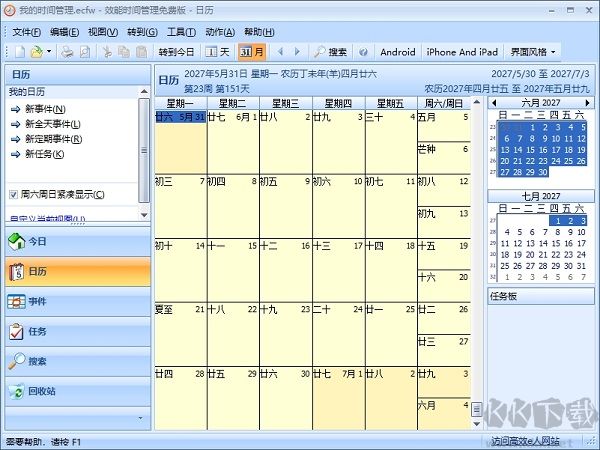The image size is (600, 450).
Task: Click the help question mark icon
Action: (363, 51)
